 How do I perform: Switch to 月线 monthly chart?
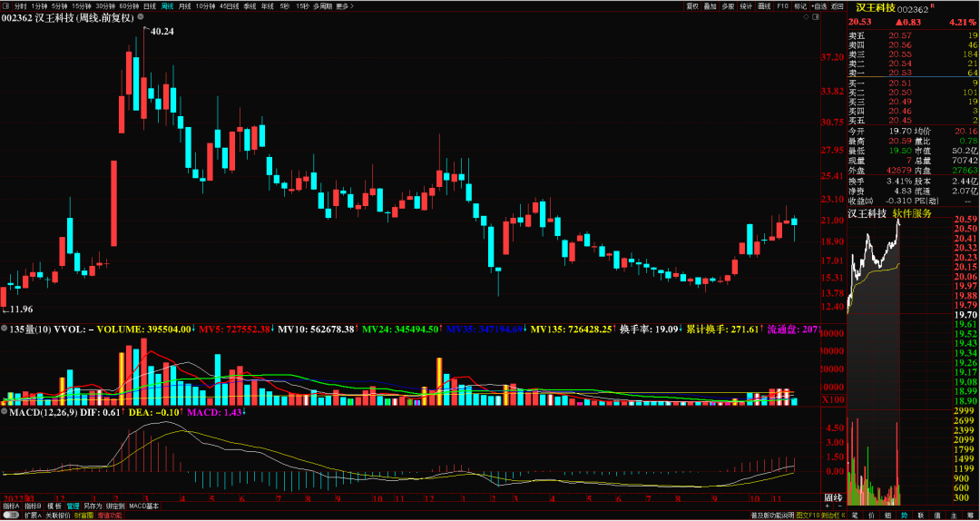click(185, 5)
